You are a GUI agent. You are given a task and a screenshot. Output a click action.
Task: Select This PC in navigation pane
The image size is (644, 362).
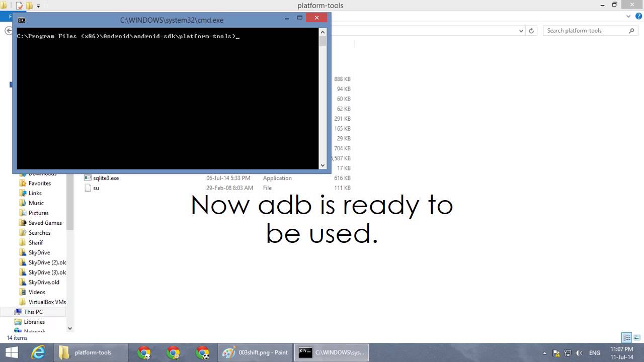pos(33,312)
